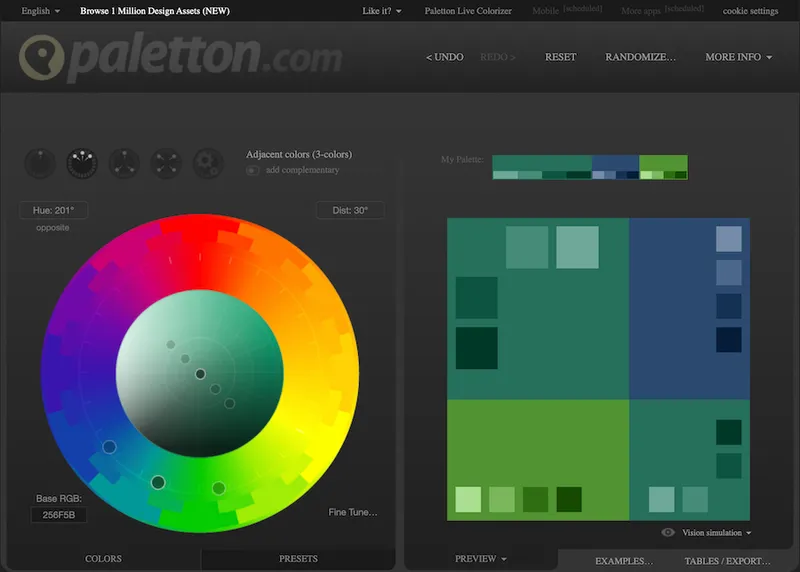Open the PREVIEW dropdown
Screen dimensions: 800x572
click(481, 559)
